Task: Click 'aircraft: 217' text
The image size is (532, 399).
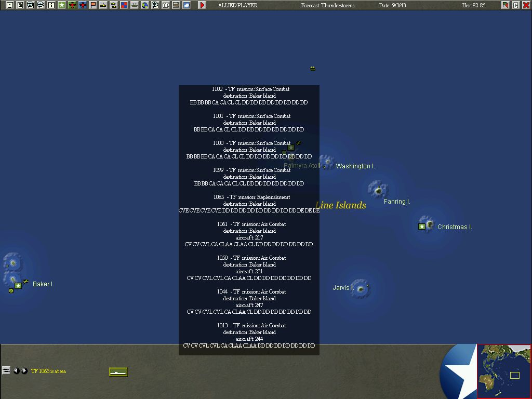Action: point(249,237)
